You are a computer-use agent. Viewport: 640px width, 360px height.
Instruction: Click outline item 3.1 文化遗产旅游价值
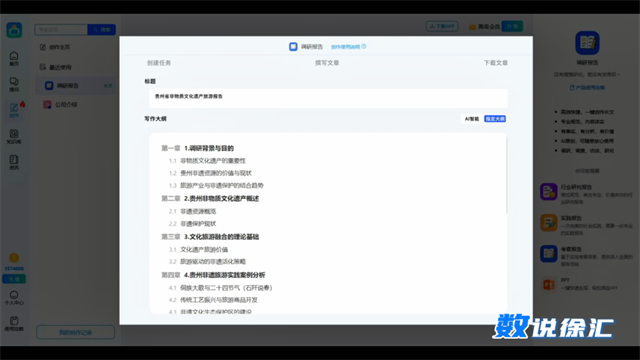coord(198,249)
